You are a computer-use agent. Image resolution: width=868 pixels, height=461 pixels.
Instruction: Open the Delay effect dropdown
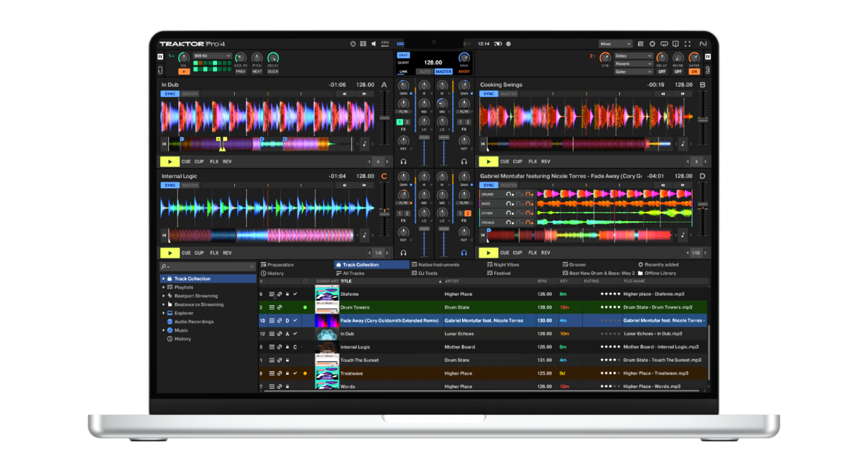point(632,55)
